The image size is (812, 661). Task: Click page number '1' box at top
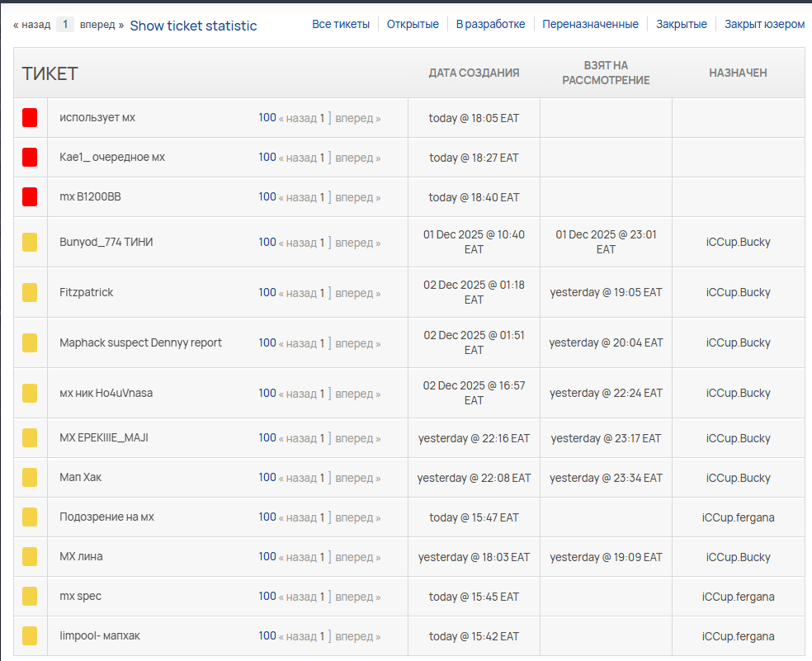point(65,25)
